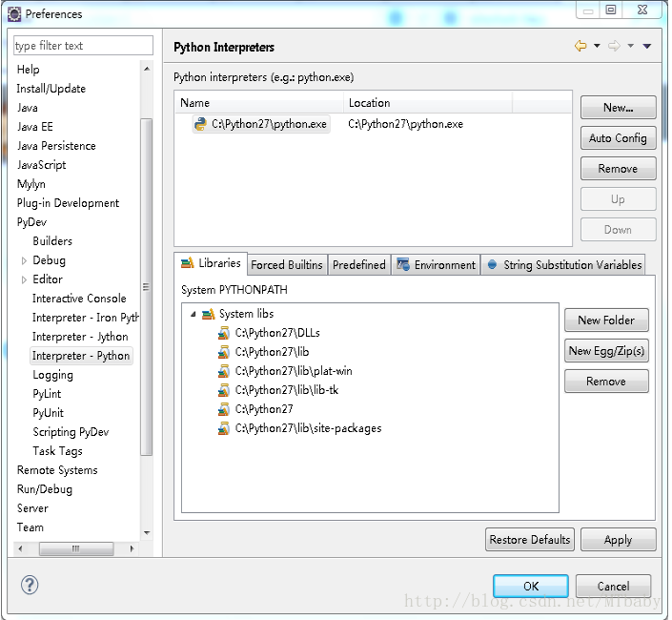Click the Python icon beside C:\Python27\python.exe
The image size is (672, 620).
tap(200, 124)
